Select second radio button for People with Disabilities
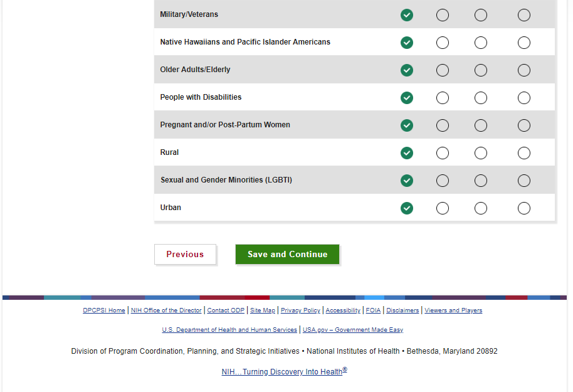Screen dimensions: 573x392 443,98
